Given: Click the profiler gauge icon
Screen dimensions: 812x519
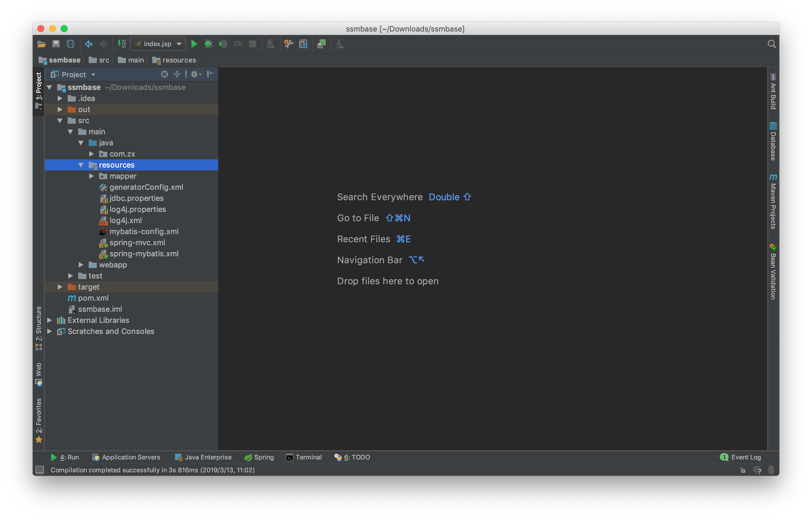Looking at the screenshot, I should click(x=238, y=44).
